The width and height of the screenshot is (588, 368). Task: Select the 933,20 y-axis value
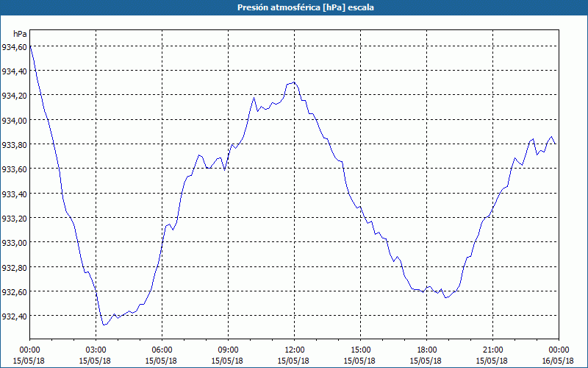point(14,219)
